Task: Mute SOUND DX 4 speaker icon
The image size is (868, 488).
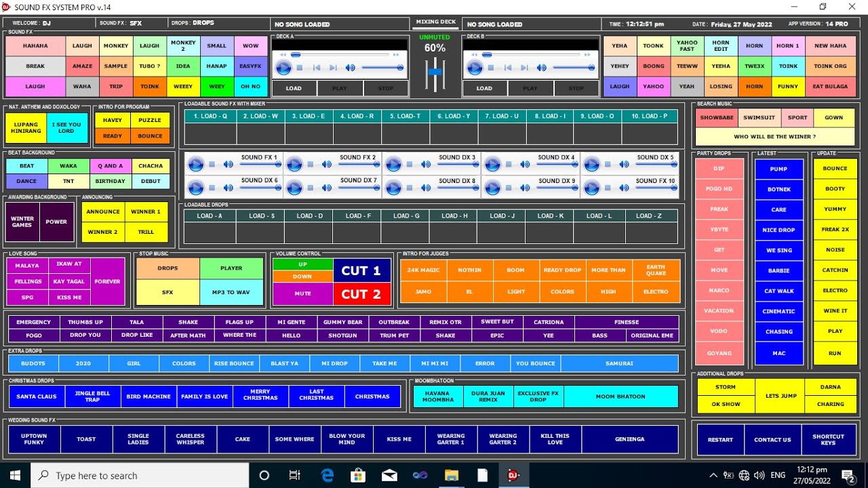Action: click(525, 165)
